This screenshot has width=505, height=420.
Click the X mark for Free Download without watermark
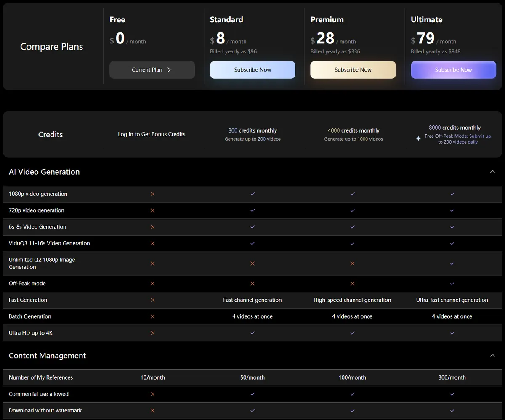152,411
